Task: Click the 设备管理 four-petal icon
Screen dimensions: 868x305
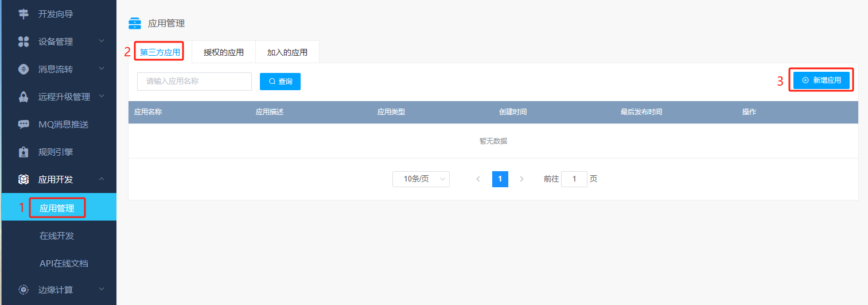Action: (x=24, y=41)
